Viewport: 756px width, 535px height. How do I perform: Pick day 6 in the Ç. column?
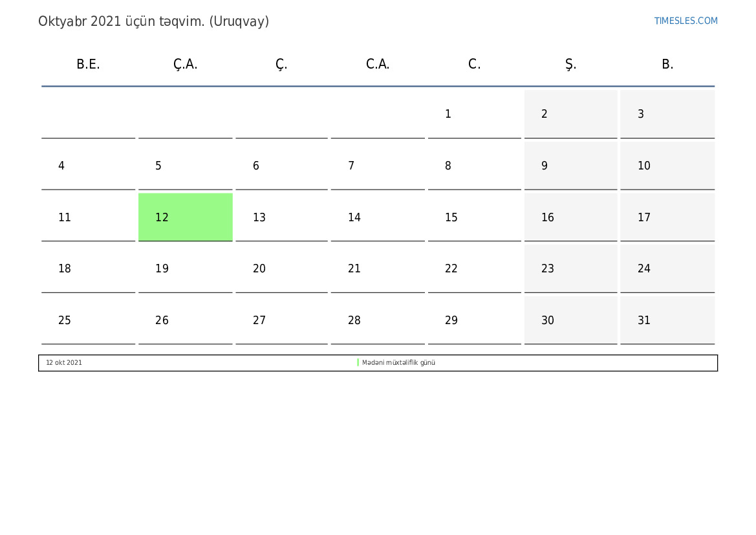pyautogui.click(x=281, y=166)
